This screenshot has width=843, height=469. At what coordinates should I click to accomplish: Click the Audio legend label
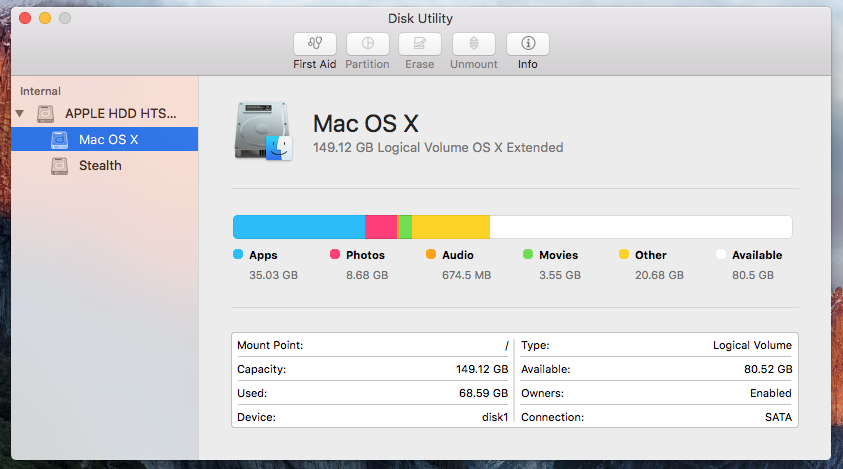[458, 255]
